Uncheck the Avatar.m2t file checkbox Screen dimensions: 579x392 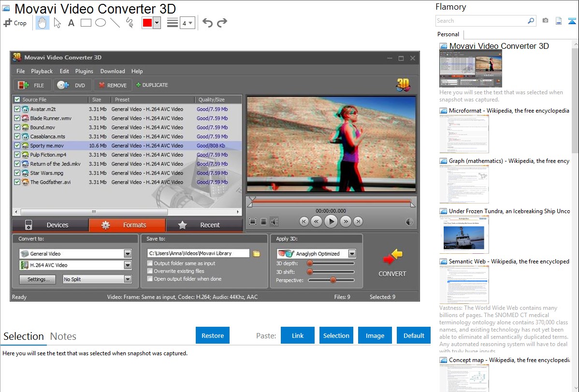pos(17,109)
